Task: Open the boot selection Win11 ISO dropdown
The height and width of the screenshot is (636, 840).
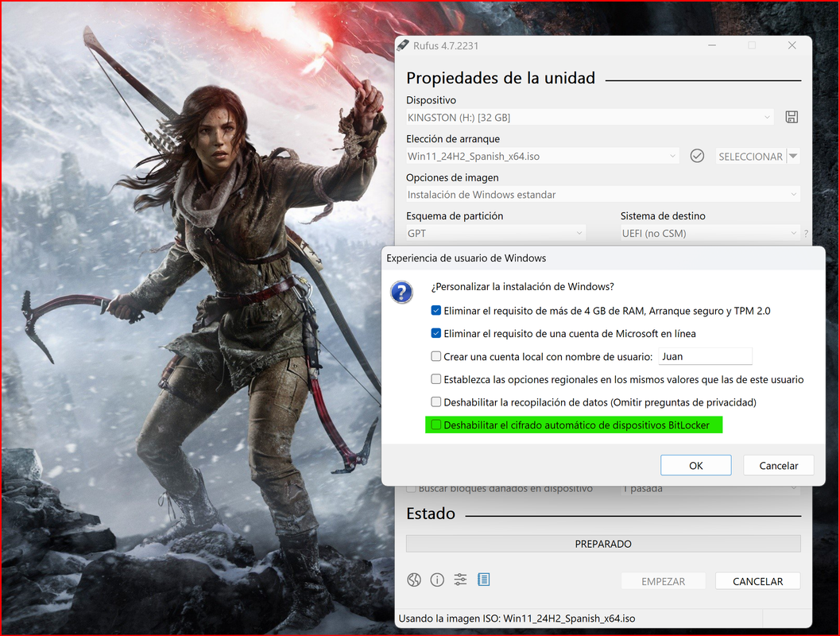Action: 542,156
